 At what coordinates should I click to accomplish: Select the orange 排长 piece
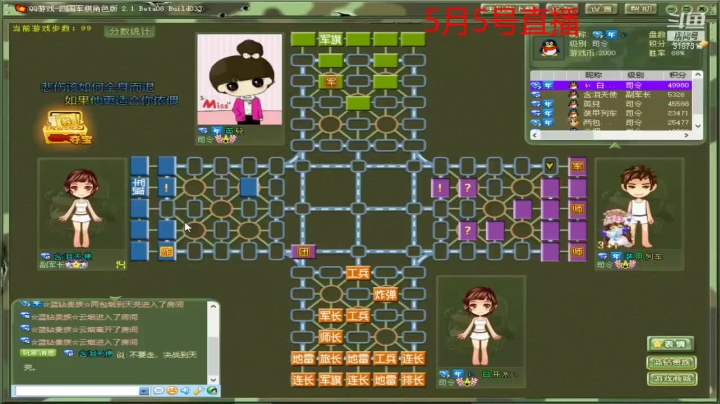(x=412, y=380)
